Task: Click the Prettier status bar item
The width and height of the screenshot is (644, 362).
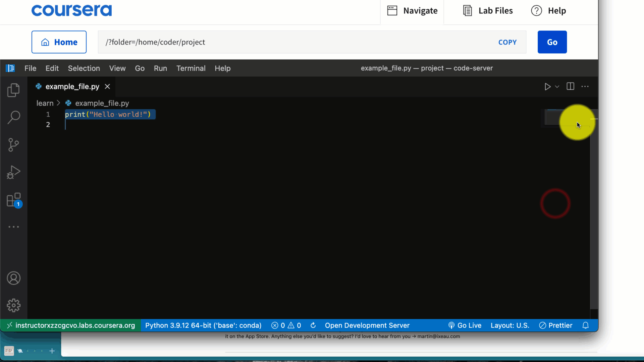Action: pos(556,325)
